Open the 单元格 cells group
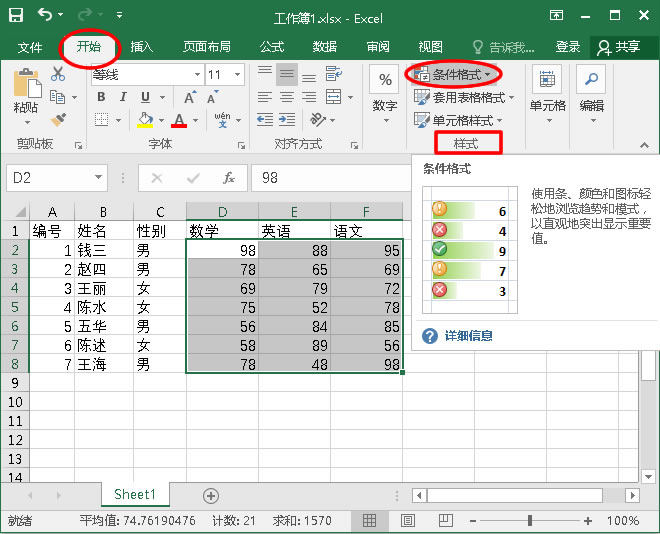660x534 pixels. 547,95
